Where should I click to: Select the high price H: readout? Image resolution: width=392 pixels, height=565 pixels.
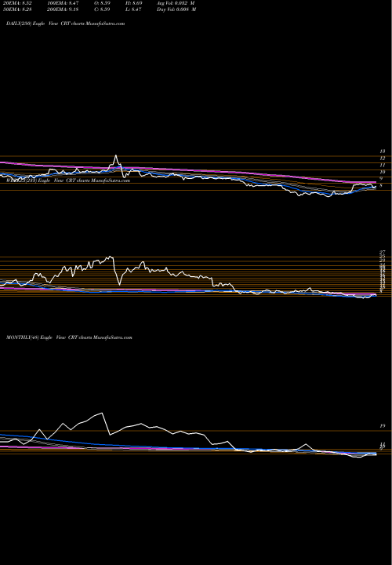click(134, 3)
